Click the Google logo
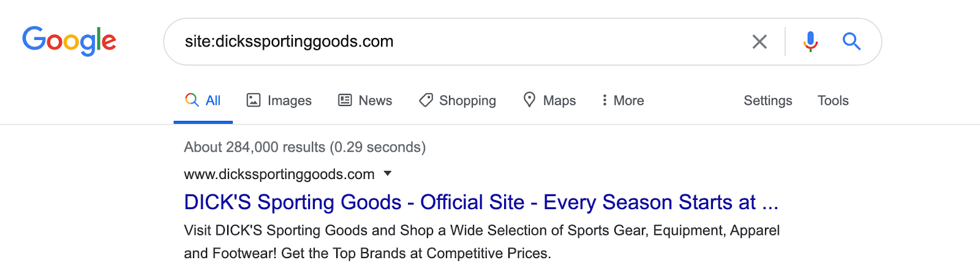 tap(69, 41)
